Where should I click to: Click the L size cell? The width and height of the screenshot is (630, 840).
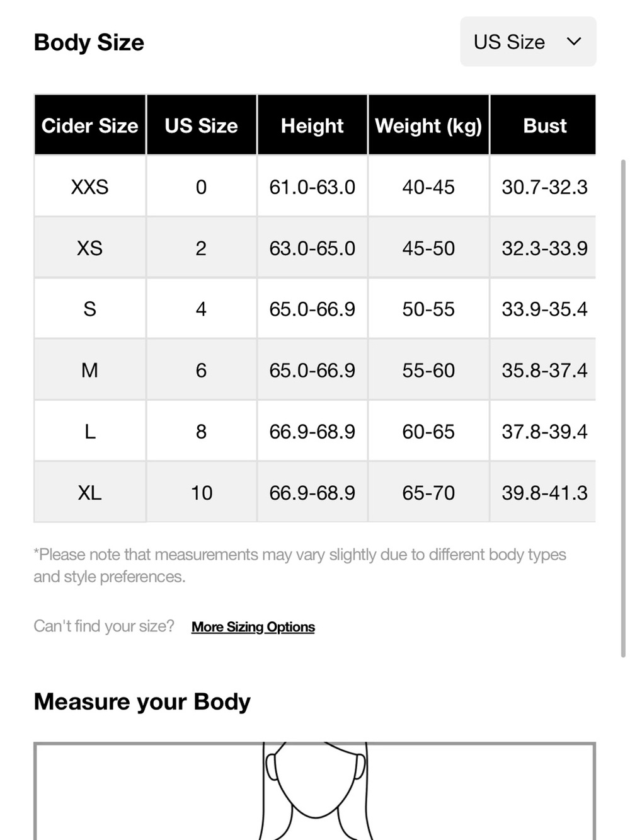coord(90,431)
